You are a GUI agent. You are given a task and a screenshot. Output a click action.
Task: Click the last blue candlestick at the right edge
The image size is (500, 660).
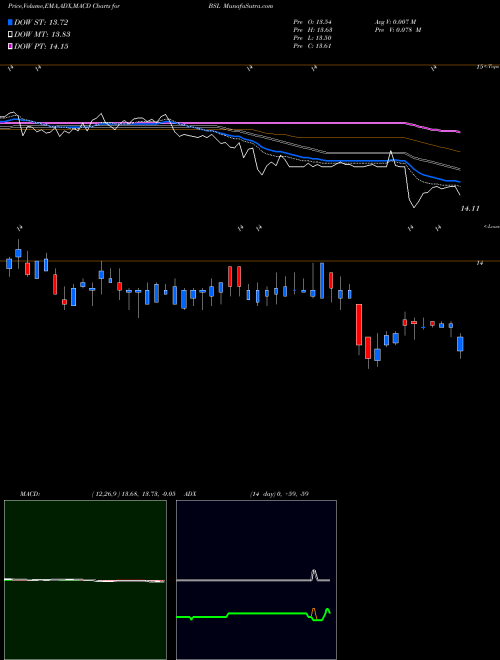[x=460, y=344]
